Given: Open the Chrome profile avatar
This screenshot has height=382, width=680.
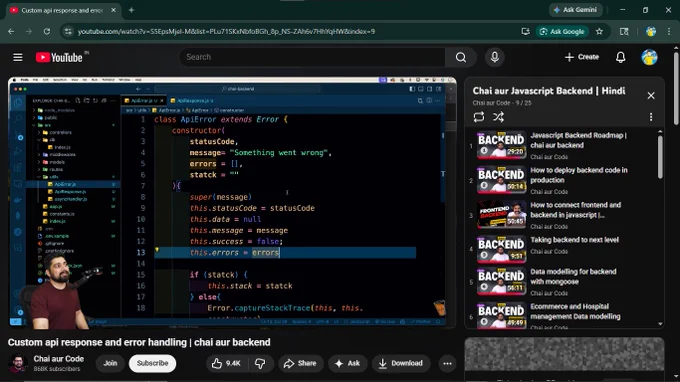Looking at the screenshot, I should pyautogui.click(x=651, y=32).
